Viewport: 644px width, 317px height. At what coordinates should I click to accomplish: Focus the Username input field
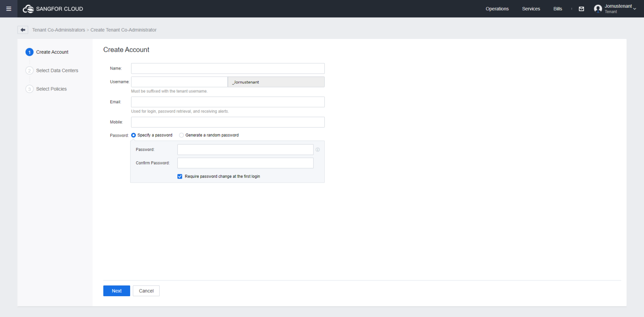pos(179,82)
